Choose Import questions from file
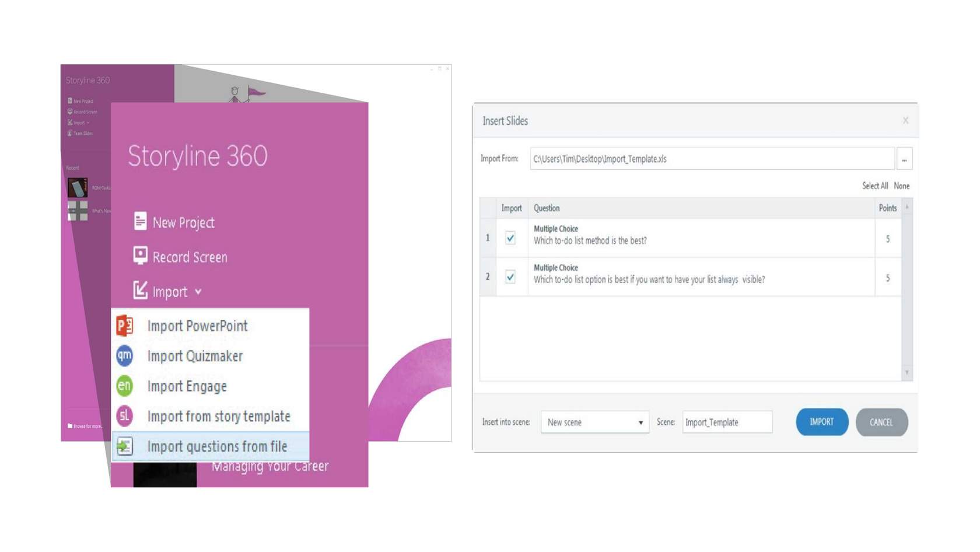 click(210, 446)
